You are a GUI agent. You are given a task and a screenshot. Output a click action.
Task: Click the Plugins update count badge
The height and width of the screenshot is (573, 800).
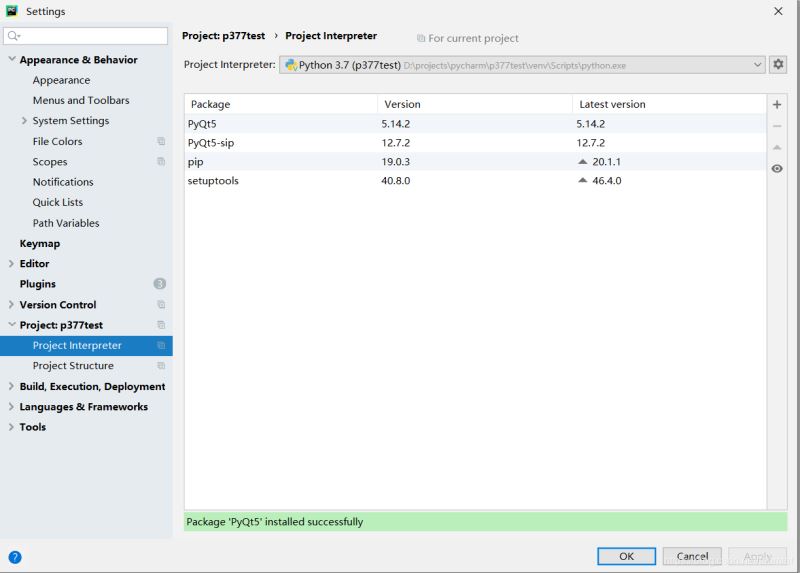[160, 284]
